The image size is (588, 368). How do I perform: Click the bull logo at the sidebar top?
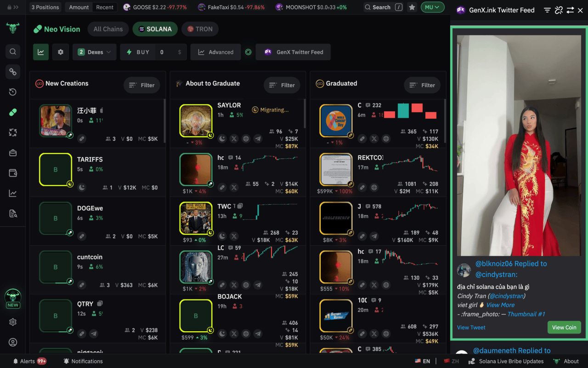[13, 28]
